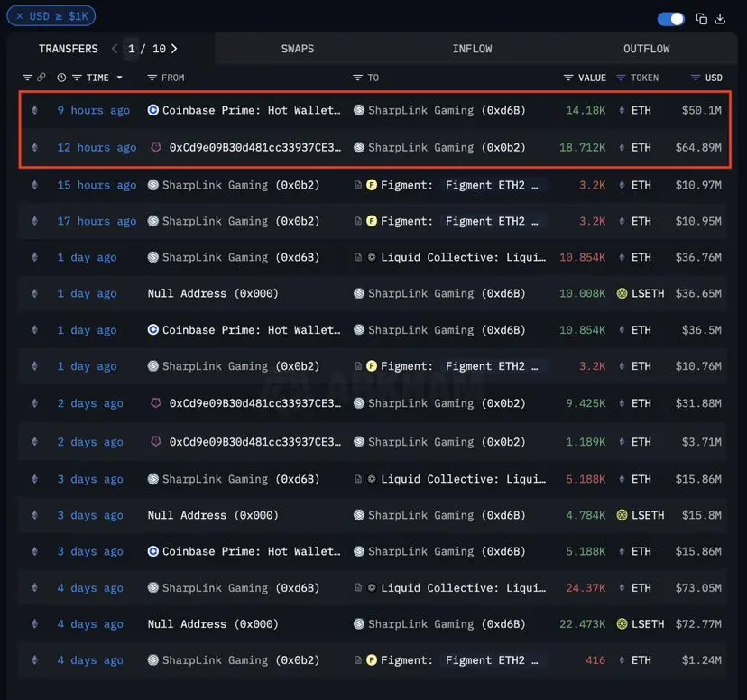Click 0xCd9e09B3 address in 12 hours row
This screenshot has height=700, width=747.
coord(255,148)
